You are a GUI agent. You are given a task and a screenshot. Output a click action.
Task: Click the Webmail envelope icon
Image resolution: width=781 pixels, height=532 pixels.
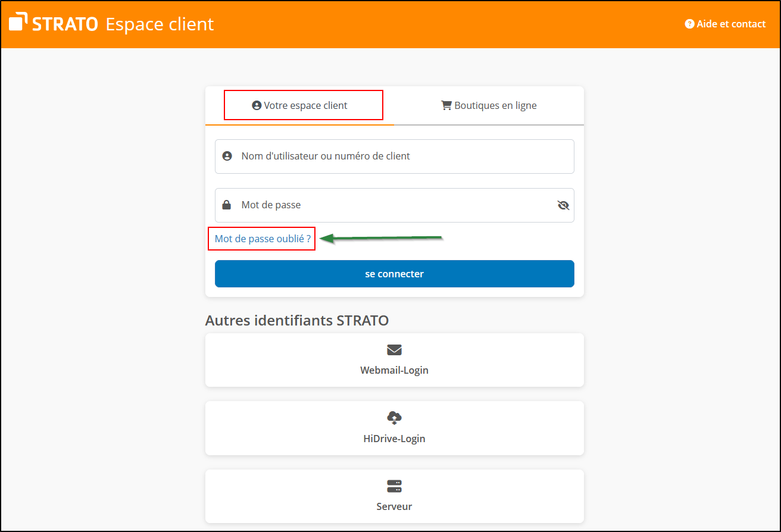(394, 350)
